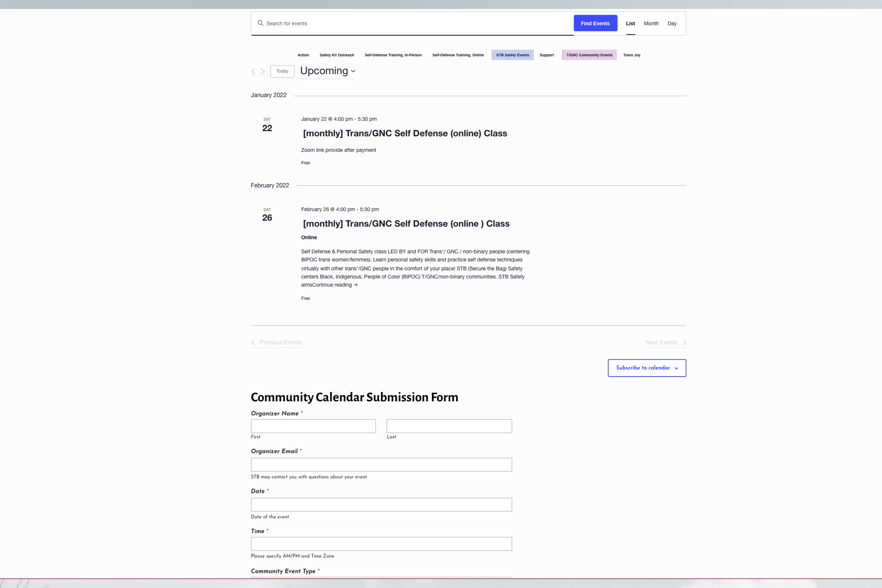
Task: Click the search magnifier icon
Action: (x=260, y=23)
